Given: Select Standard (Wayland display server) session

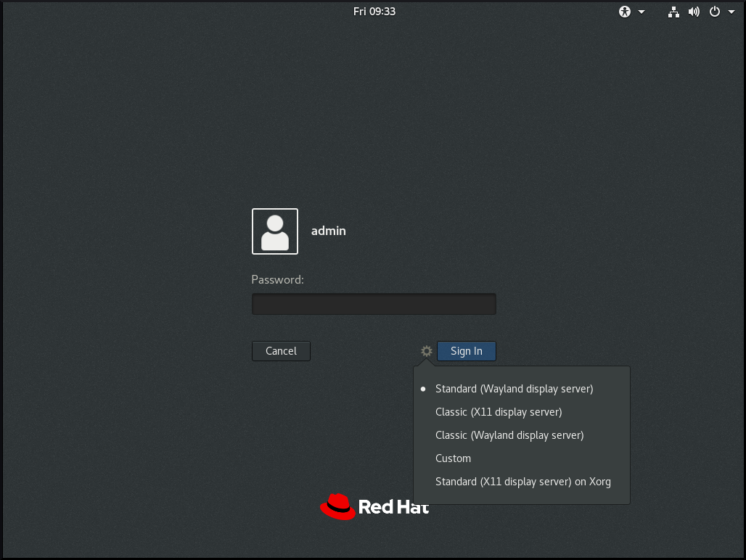Looking at the screenshot, I should [x=514, y=389].
